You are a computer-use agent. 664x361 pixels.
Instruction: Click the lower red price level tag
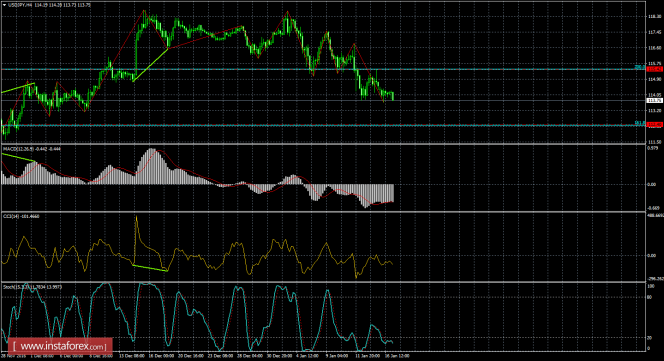[655, 125]
